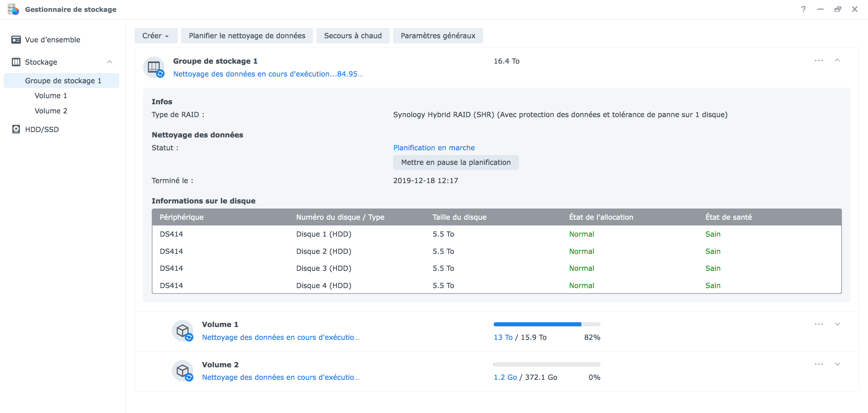The width and height of the screenshot is (868, 413).
Task: Click the Groupe de stockage 1 pool icon
Action: (x=154, y=67)
